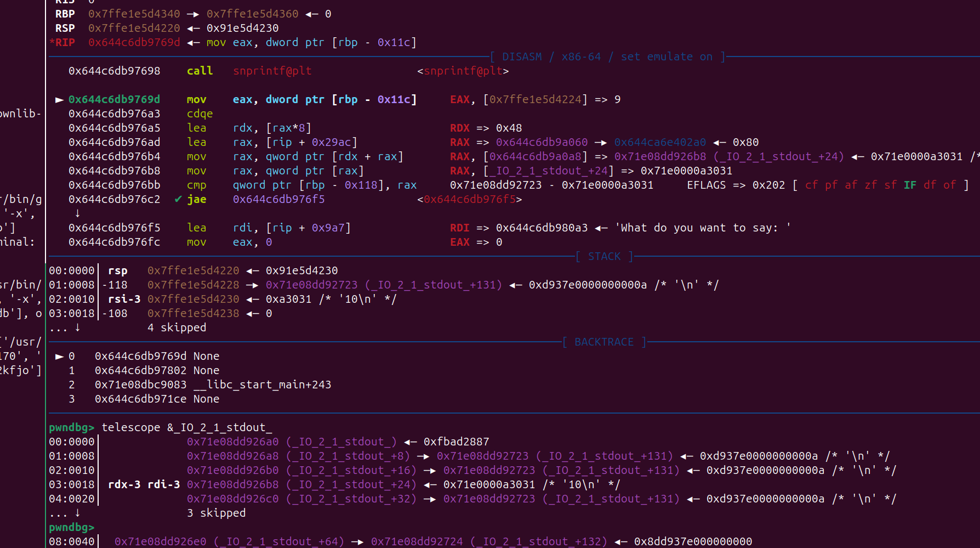Select the STACK section header
This screenshot has width=980, height=548.
point(603,256)
